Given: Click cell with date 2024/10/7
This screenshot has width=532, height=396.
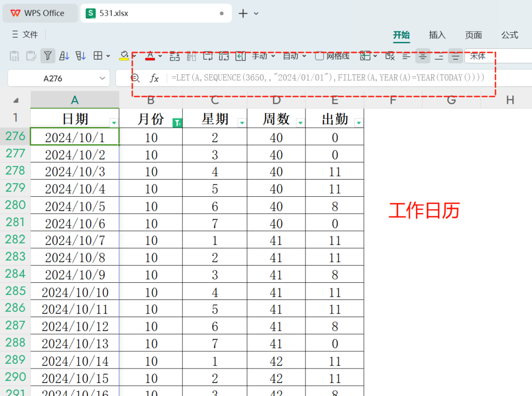Looking at the screenshot, I should click(75, 240).
